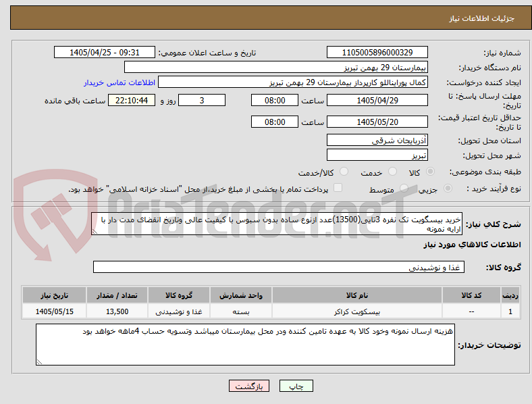Viewport: 532px width, 404px height.
Task: Click the اطلاعات کالاهای مورد نیاز section title
Action: (x=472, y=245)
